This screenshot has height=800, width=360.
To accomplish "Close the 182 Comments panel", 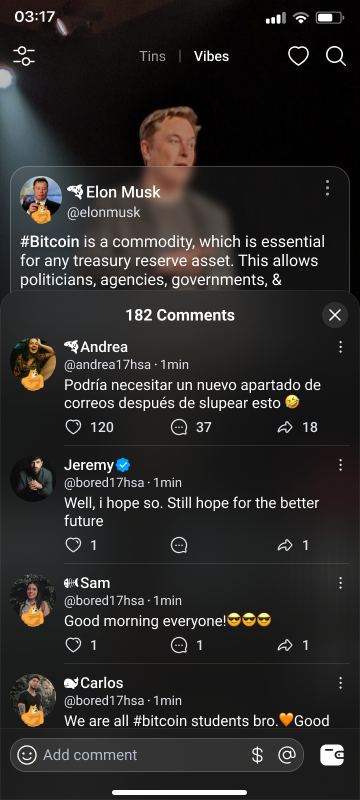I will (335, 315).
